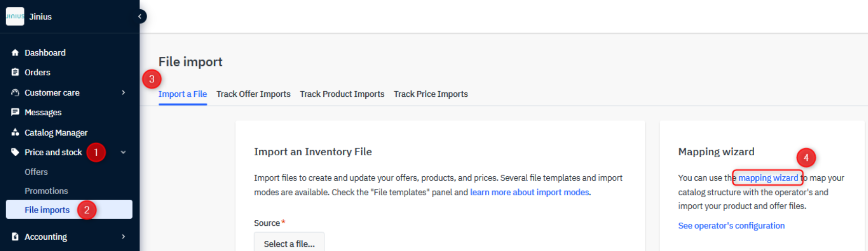
Task: Expand the Customer care submenu chevron
Action: (x=123, y=93)
